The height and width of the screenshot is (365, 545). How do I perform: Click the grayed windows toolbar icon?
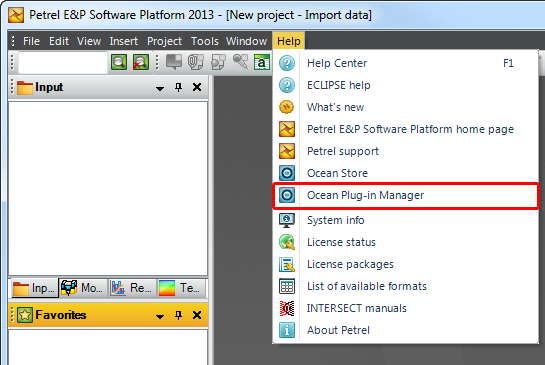click(218, 62)
